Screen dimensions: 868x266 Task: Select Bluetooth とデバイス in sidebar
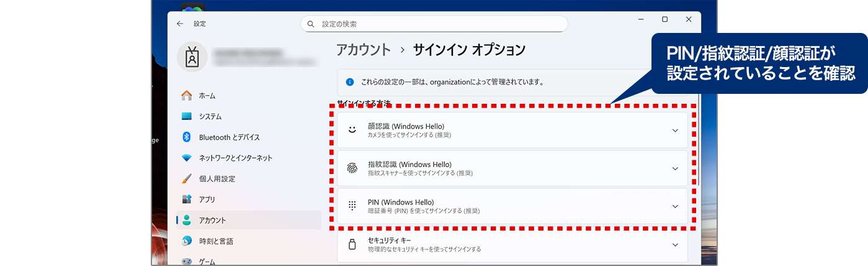coord(229,137)
